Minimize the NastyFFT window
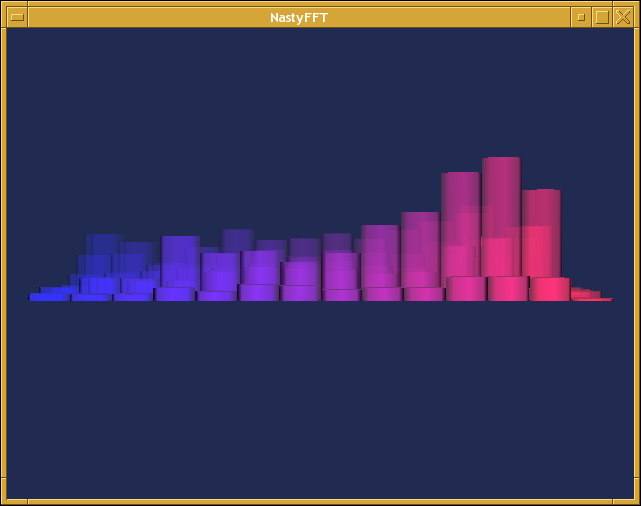This screenshot has height=506, width=641. point(581,17)
